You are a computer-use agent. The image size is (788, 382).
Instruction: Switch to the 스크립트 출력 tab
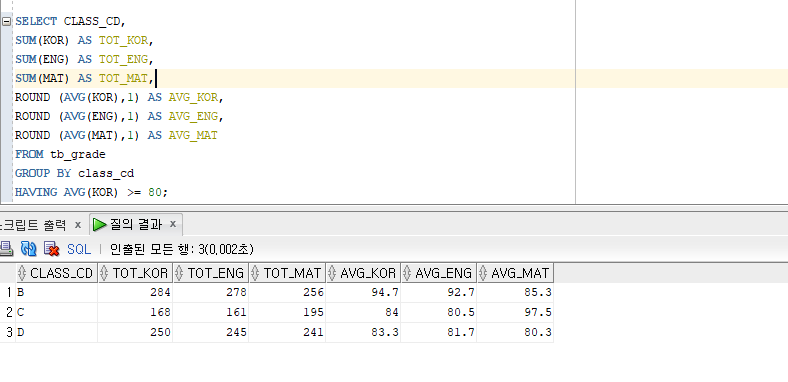(x=33, y=225)
